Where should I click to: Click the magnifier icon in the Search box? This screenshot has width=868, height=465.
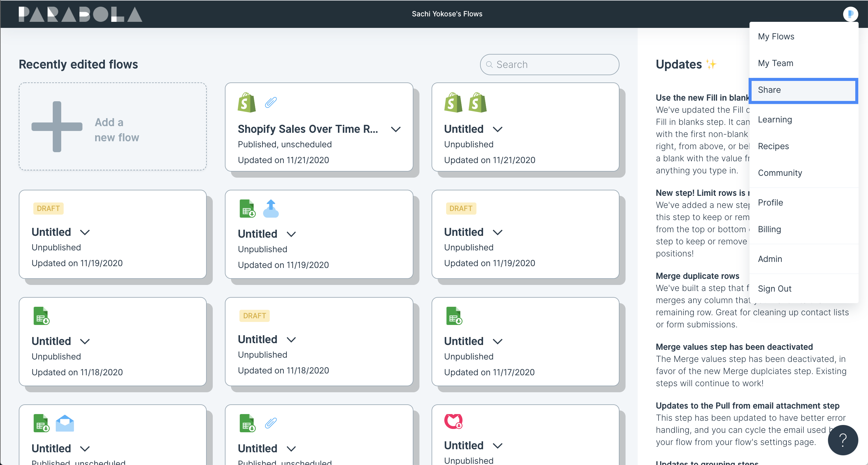pyautogui.click(x=489, y=64)
